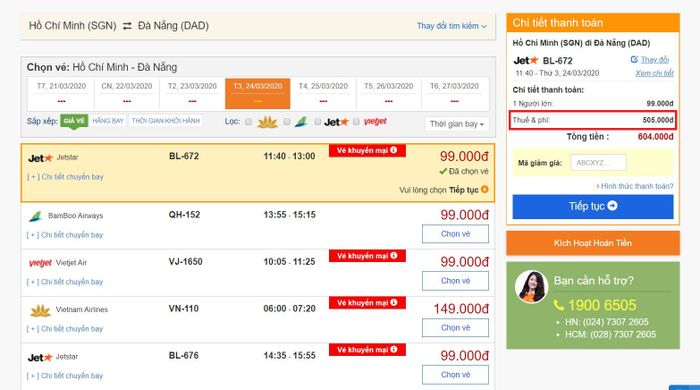
Task: Select date tab T5, 26/03/2020
Action: coord(388,93)
